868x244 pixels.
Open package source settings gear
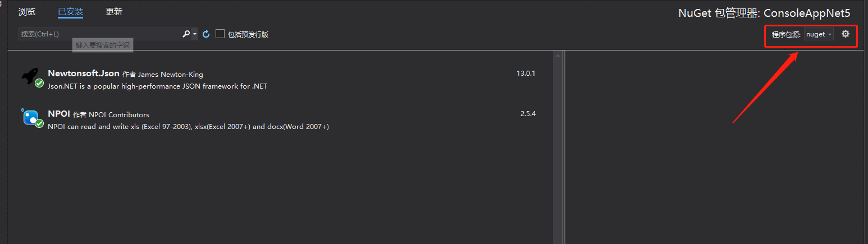(x=846, y=34)
